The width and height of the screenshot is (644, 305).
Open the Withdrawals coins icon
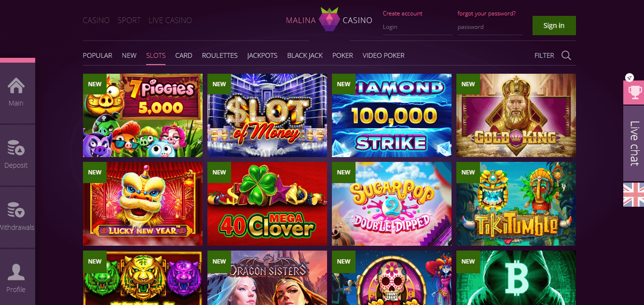click(x=16, y=210)
